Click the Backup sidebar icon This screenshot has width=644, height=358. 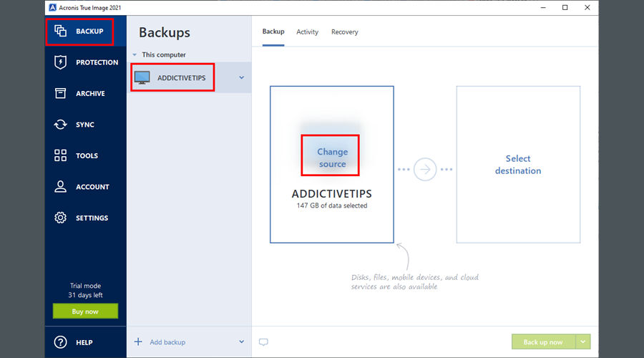coord(61,32)
